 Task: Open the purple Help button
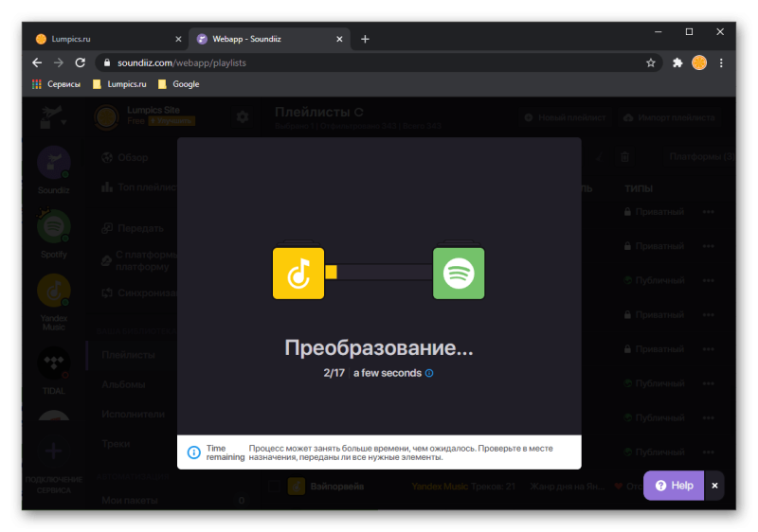point(674,486)
